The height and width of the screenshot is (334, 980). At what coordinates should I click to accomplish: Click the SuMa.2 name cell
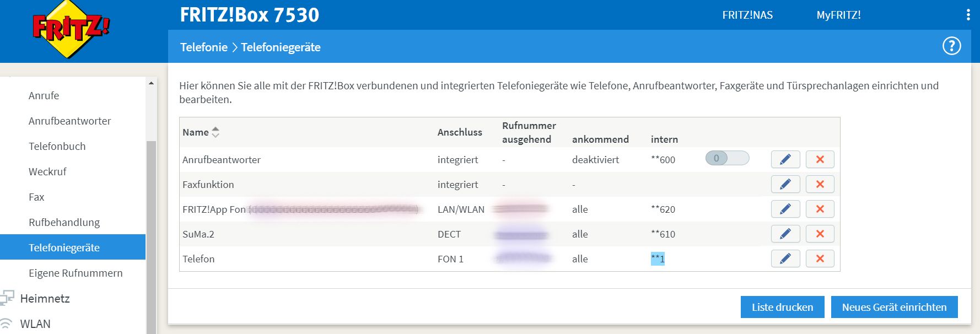pos(198,234)
